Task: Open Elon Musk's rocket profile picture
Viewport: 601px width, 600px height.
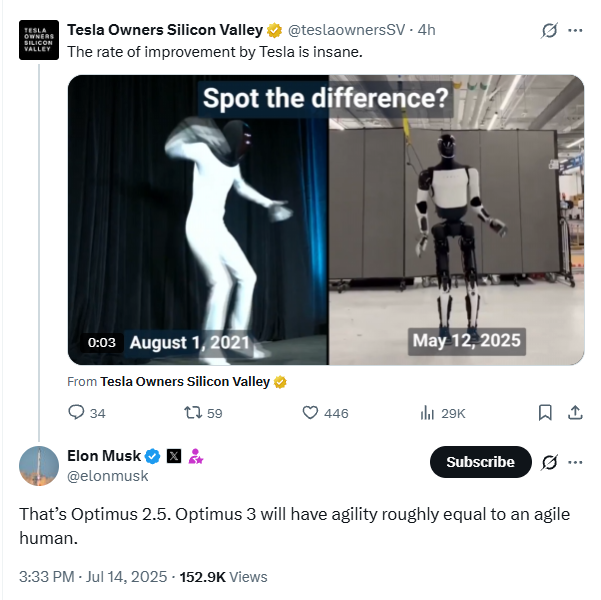Action: [x=38, y=466]
